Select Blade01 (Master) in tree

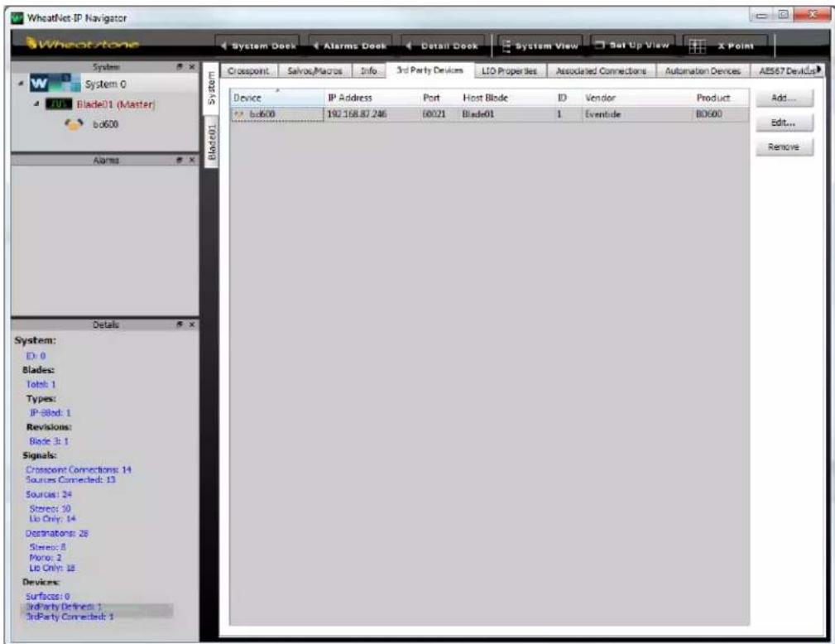pos(116,103)
